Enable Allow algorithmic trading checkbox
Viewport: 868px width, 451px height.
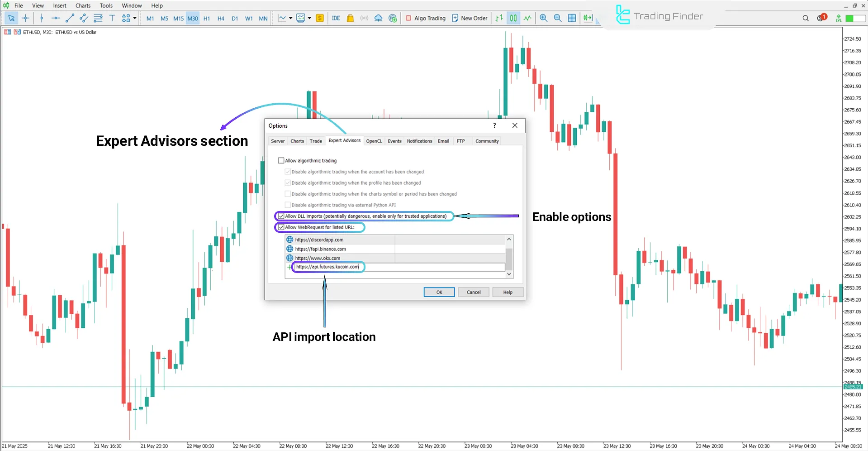(281, 161)
